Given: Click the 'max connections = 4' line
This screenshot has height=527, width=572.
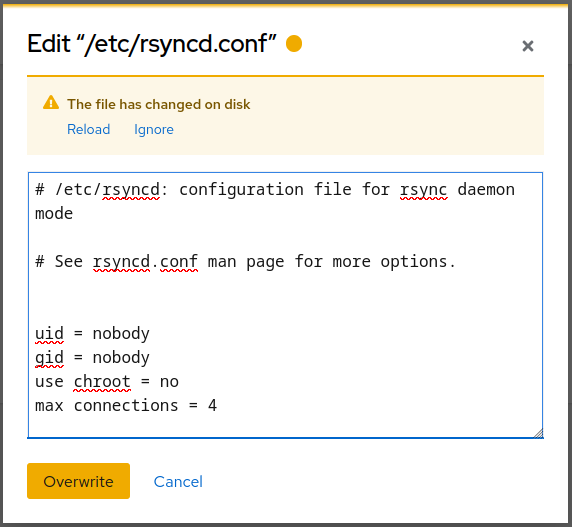Looking at the screenshot, I should (126, 406).
